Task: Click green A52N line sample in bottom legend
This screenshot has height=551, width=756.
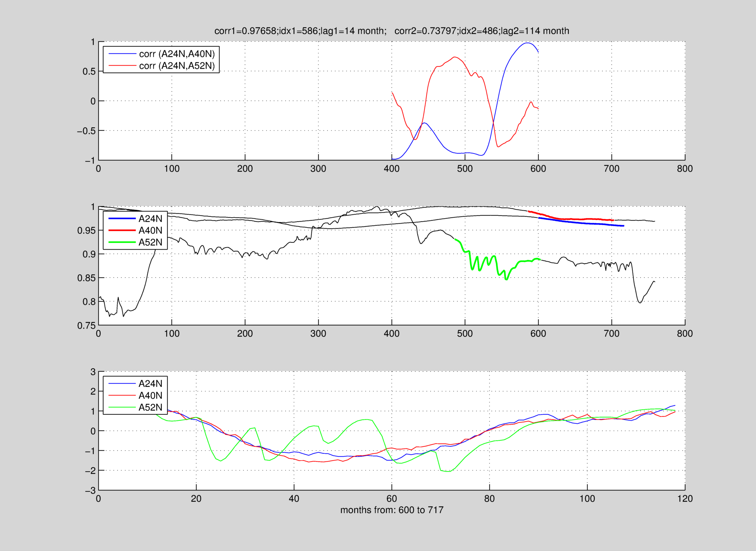Action: [x=122, y=408]
